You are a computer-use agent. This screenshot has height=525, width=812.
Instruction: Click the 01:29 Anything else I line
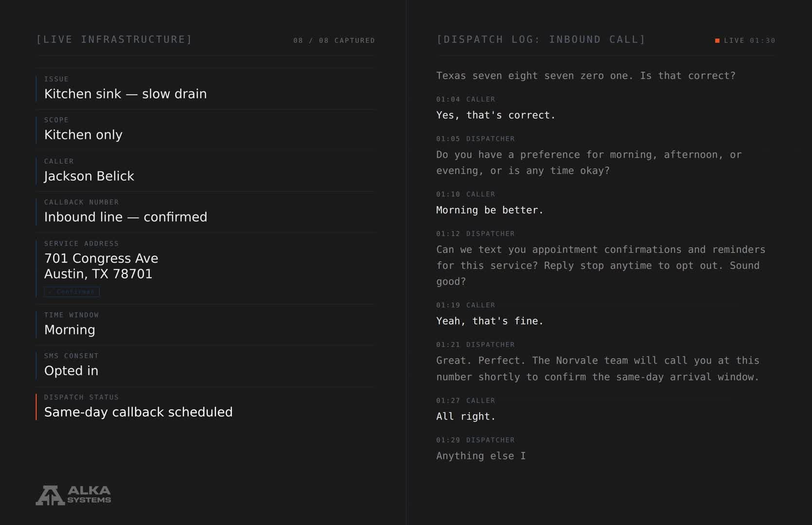tap(481, 456)
